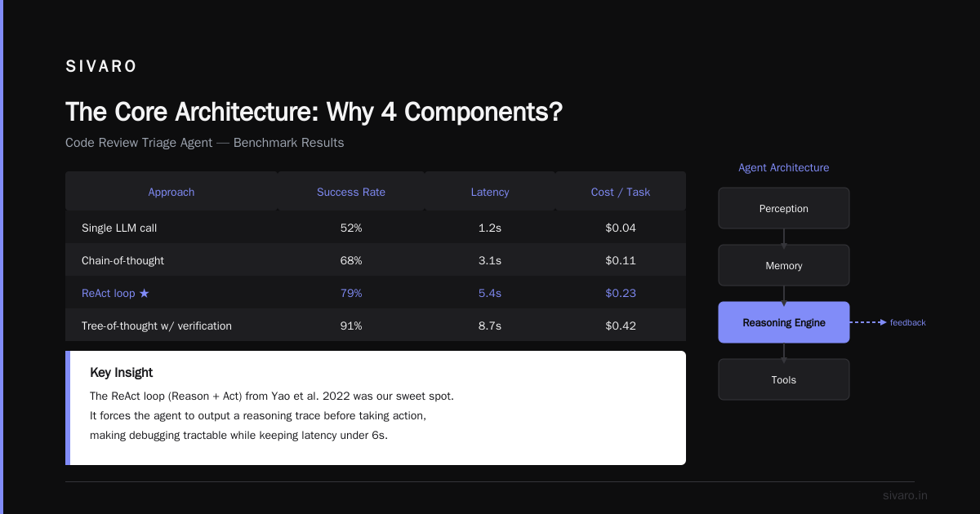Click the 52% success rate cell
The width and height of the screenshot is (980, 514).
point(351,228)
